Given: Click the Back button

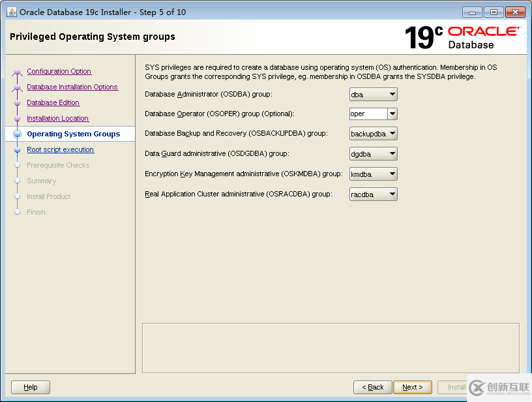Looking at the screenshot, I should click(372, 387).
